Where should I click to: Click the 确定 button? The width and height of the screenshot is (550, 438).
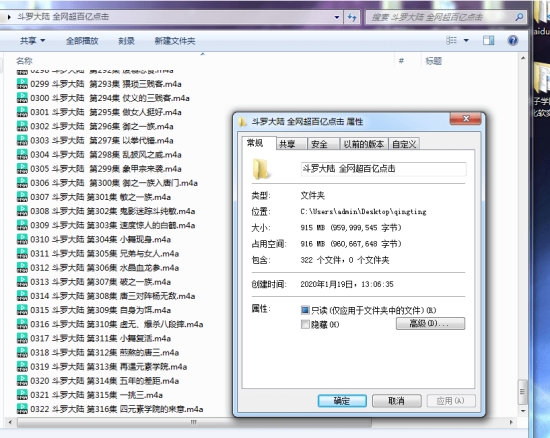tap(342, 401)
